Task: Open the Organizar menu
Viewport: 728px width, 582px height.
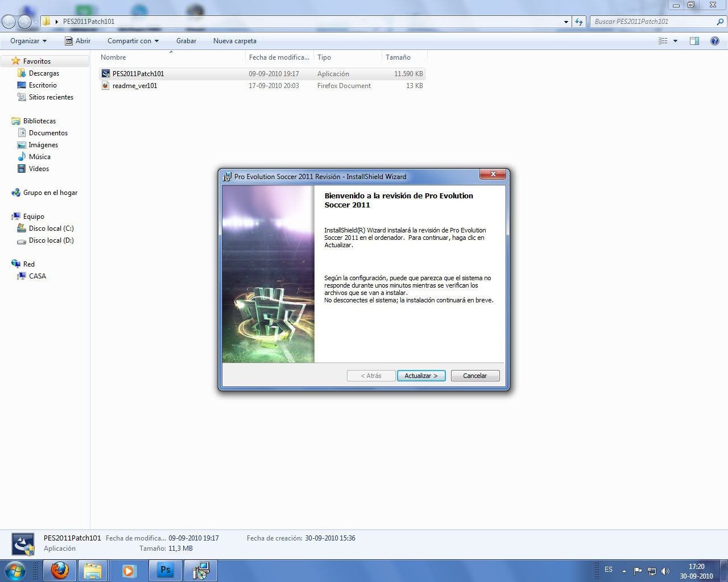Action: point(28,41)
